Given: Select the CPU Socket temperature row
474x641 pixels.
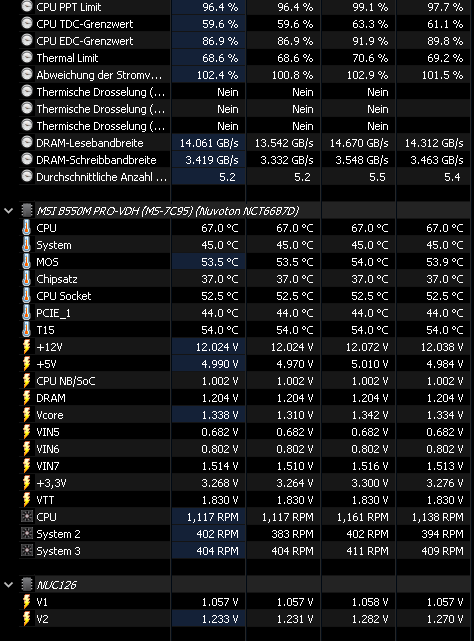Looking at the screenshot, I should (245, 296).
